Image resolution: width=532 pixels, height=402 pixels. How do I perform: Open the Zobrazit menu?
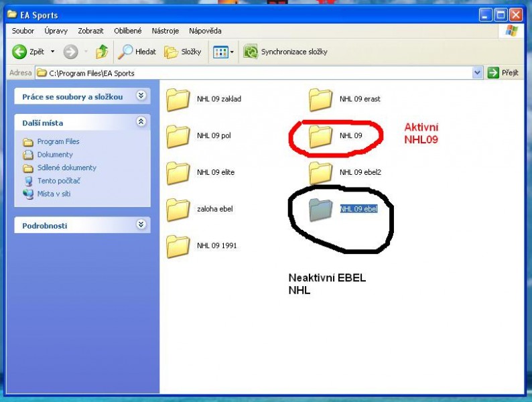click(90, 31)
